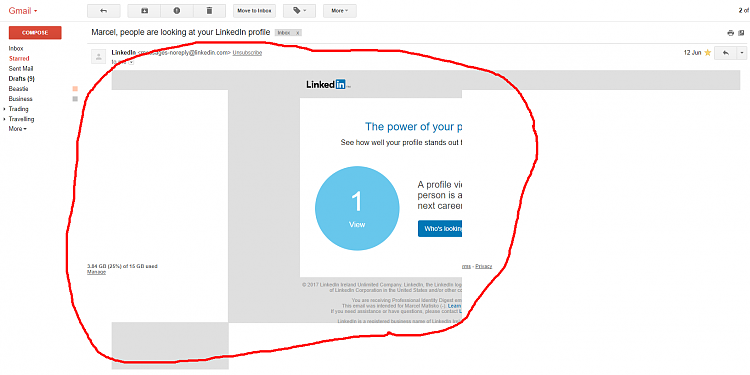
Task: Open the Privacy link in email footer
Action: pyautogui.click(x=484, y=266)
